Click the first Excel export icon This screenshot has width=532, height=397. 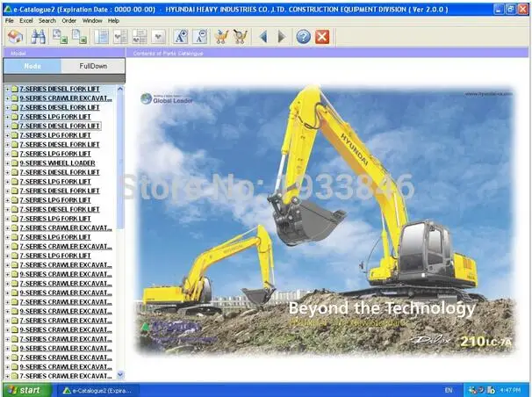tap(60, 37)
